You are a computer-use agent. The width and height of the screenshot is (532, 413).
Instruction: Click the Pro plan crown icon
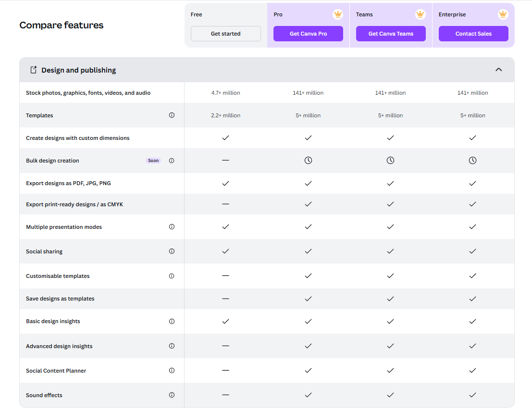pos(338,14)
